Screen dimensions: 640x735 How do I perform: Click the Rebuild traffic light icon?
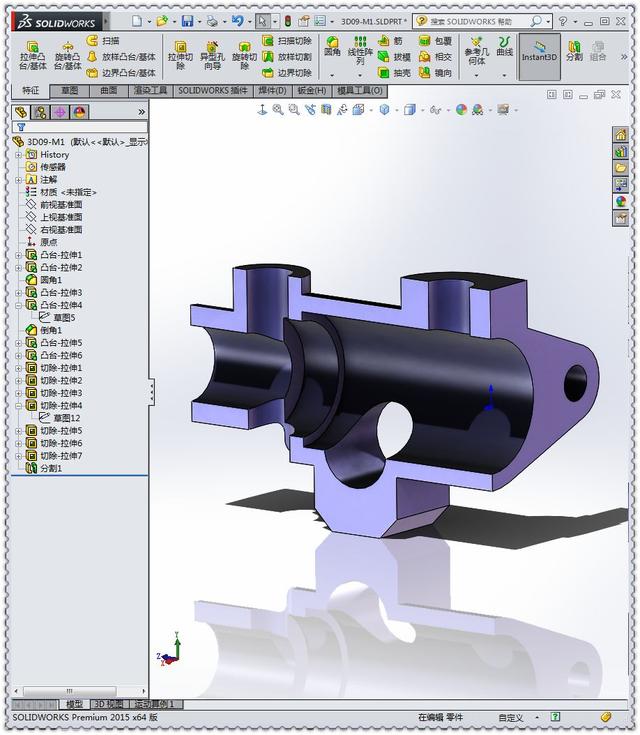288,21
